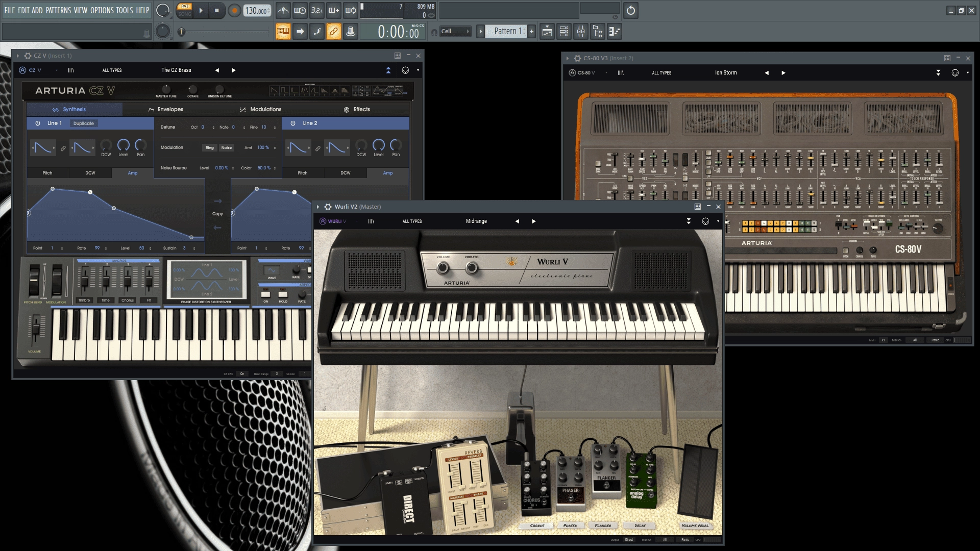This screenshot has width=980, height=551.
Task: Open the PATTERNS menu
Action: [58, 10]
